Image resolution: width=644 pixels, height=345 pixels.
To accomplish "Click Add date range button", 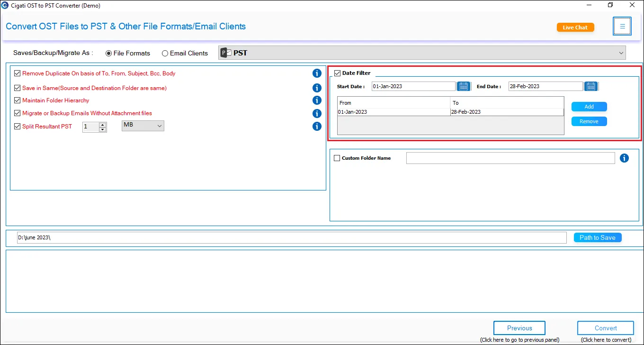I will pos(589,107).
